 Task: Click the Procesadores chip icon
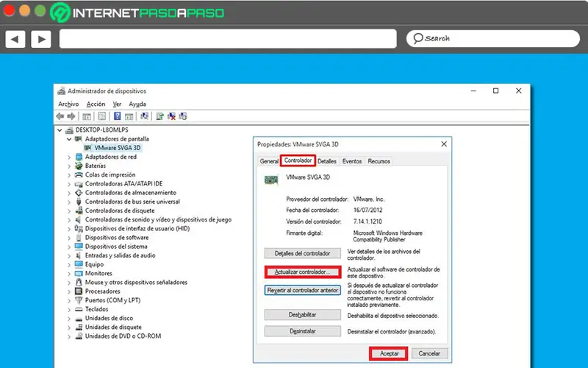click(x=79, y=291)
